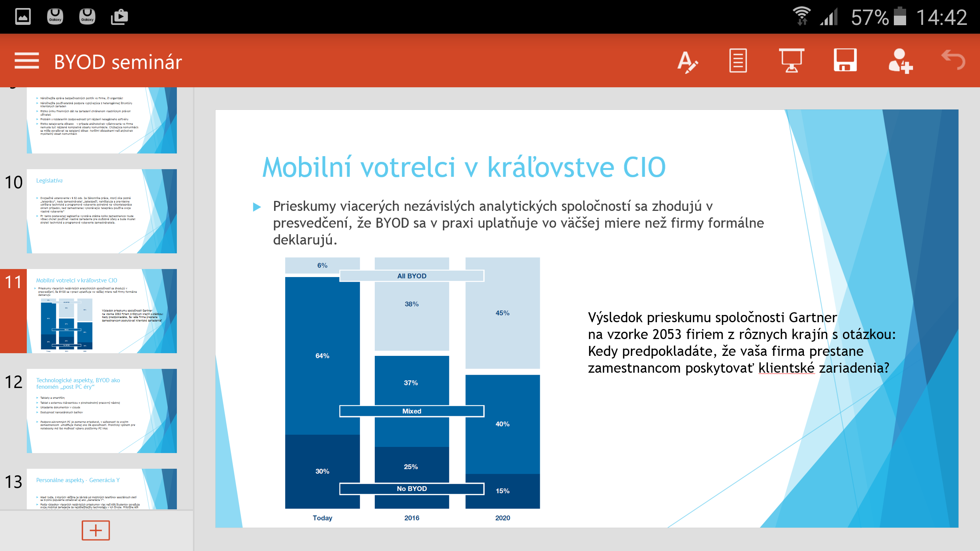Tap the first Galaxy notification icon
The height and width of the screenshot is (551, 980).
[55, 17]
